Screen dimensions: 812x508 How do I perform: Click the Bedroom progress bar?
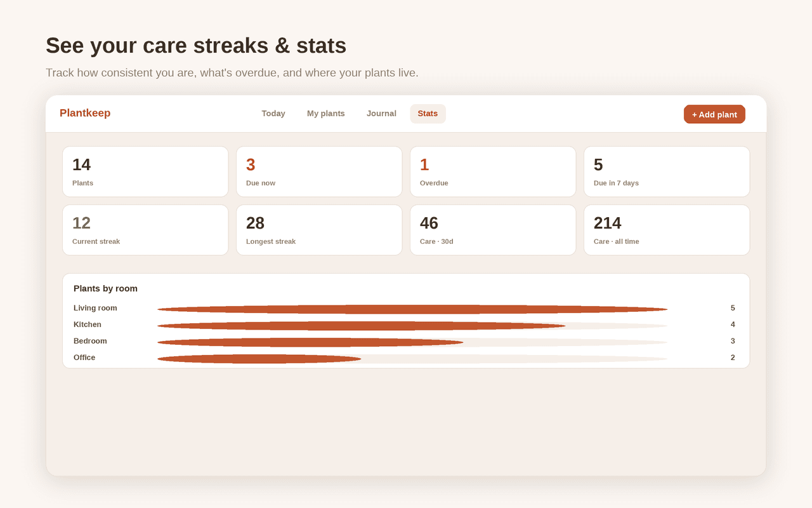(412, 342)
